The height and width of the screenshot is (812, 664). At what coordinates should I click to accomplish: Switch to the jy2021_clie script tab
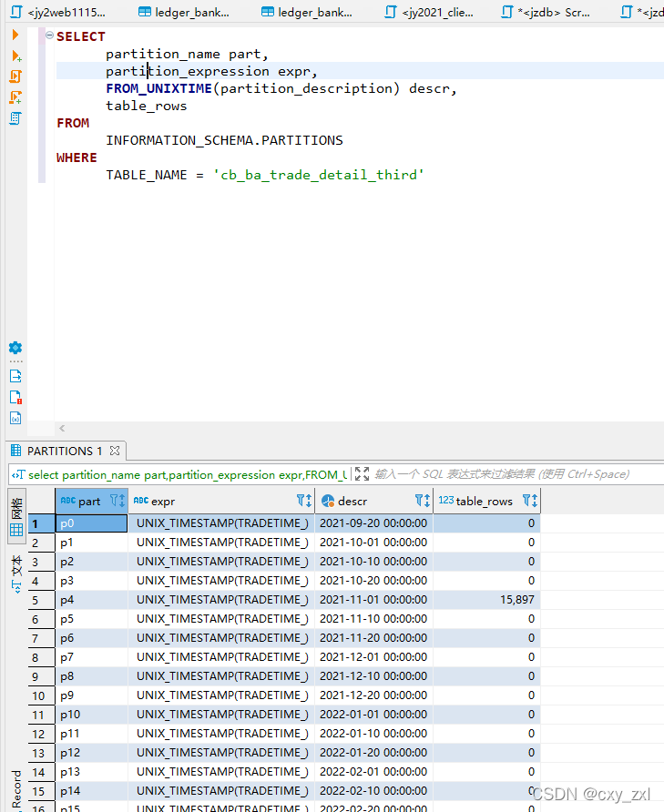[x=429, y=12]
